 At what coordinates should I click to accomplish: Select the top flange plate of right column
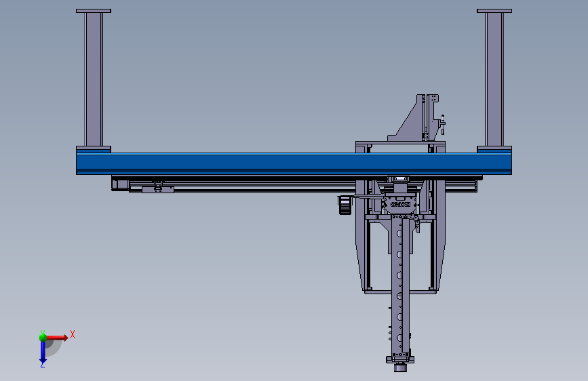(x=494, y=11)
